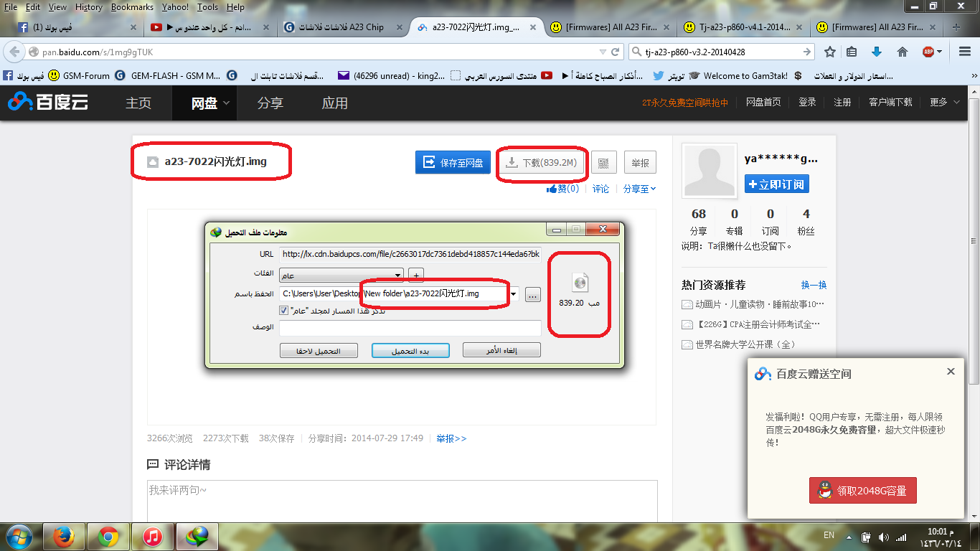
Task: Open the History menu
Action: 88,7
